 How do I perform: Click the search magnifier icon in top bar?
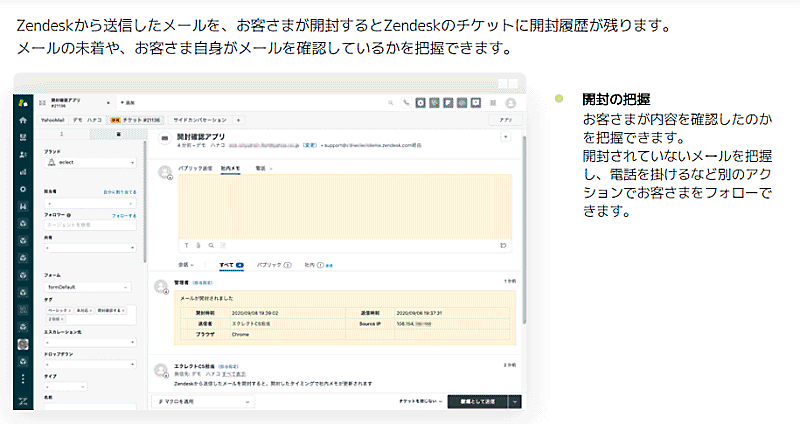pyautogui.click(x=391, y=102)
